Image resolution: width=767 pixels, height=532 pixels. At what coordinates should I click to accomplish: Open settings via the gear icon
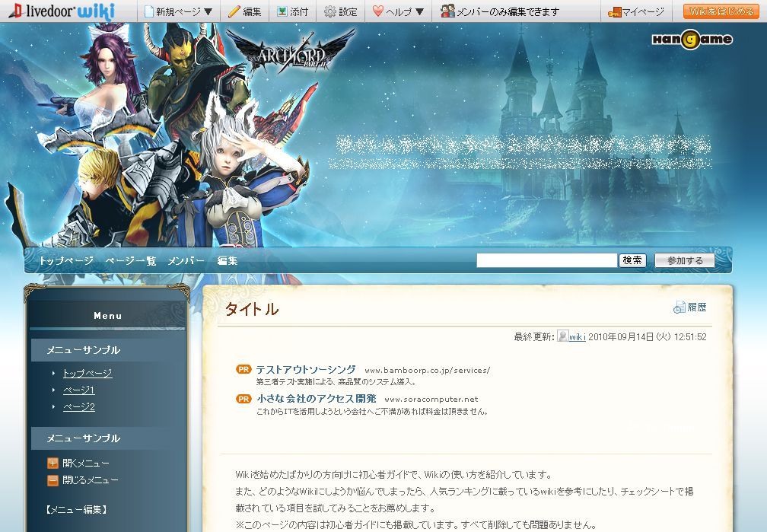(x=329, y=11)
